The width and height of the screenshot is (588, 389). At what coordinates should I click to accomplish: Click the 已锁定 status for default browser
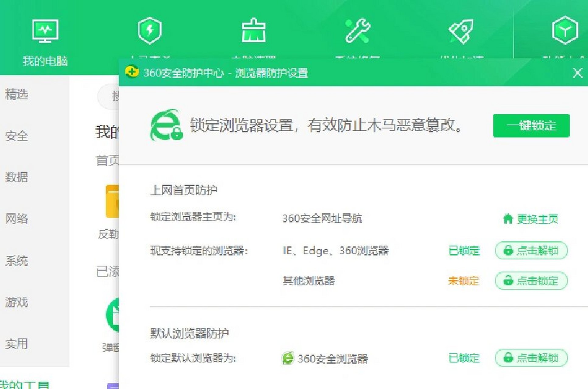[464, 358]
